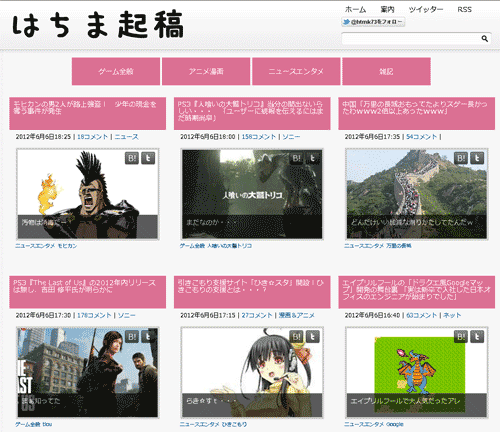This screenshot has height=432, width=500.
Task: Open the anime girl thumbnail
Action: [x=252, y=372]
